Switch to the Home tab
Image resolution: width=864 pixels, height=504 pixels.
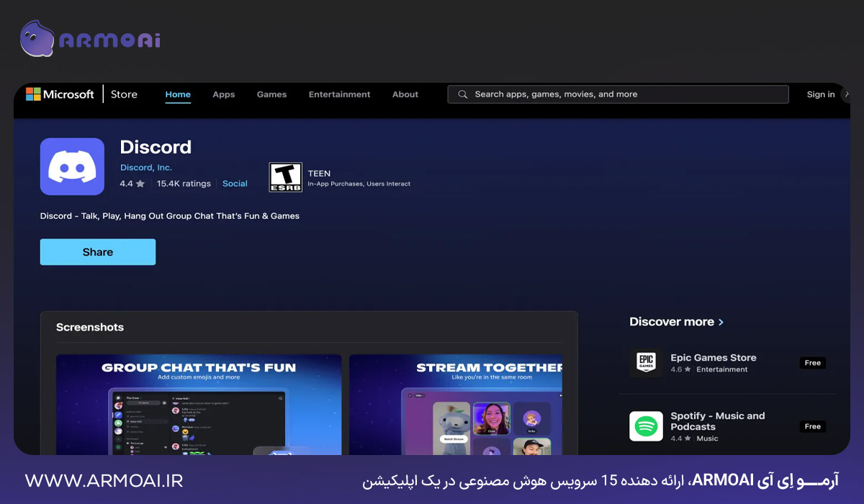point(178,94)
